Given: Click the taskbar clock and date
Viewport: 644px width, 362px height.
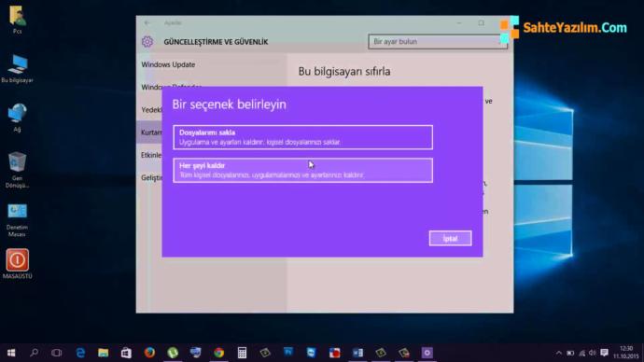Looking at the screenshot, I should [x=626, y=353].
